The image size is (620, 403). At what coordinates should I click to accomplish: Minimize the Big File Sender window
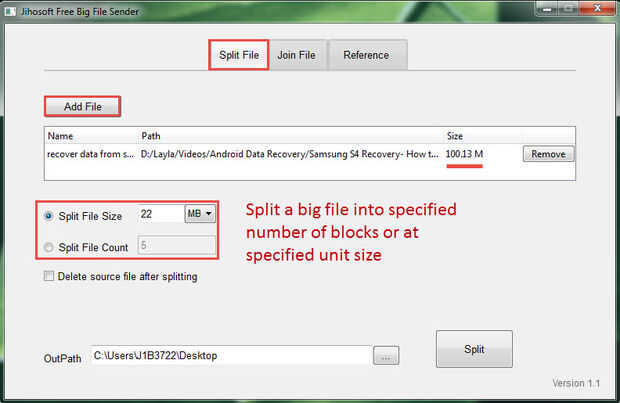547,8
